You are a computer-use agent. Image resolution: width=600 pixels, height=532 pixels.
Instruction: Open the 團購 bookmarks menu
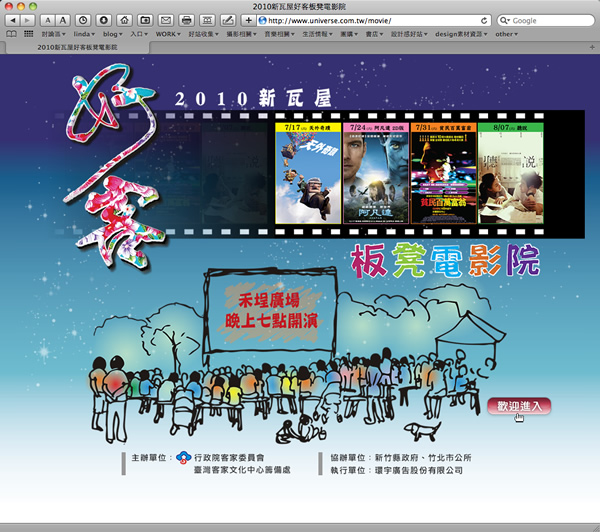point(349,34)
